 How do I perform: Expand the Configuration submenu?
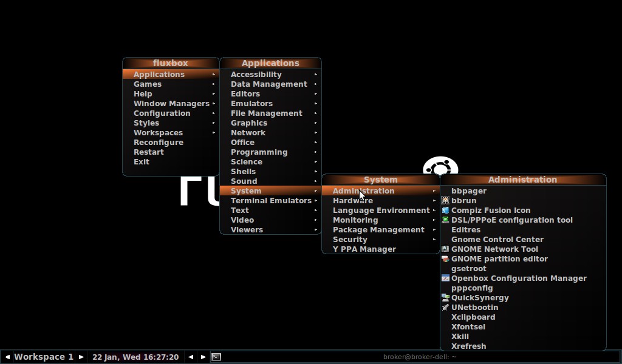pos(171,113)
